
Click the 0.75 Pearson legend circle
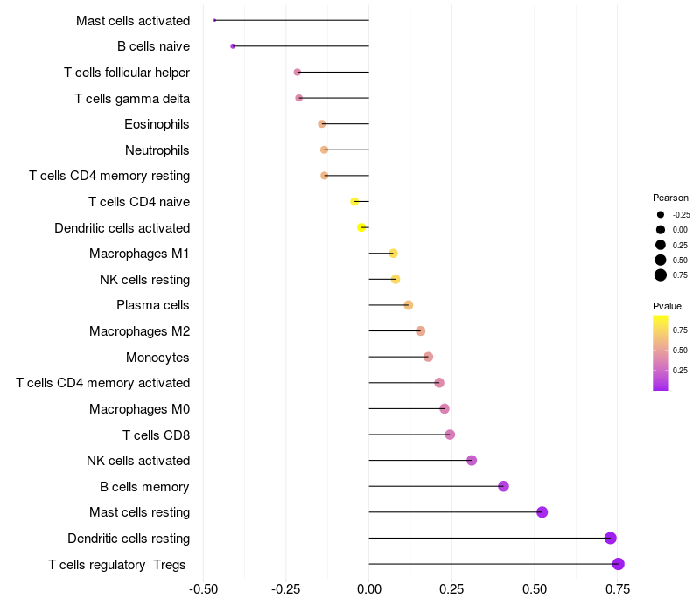[660, 275]
